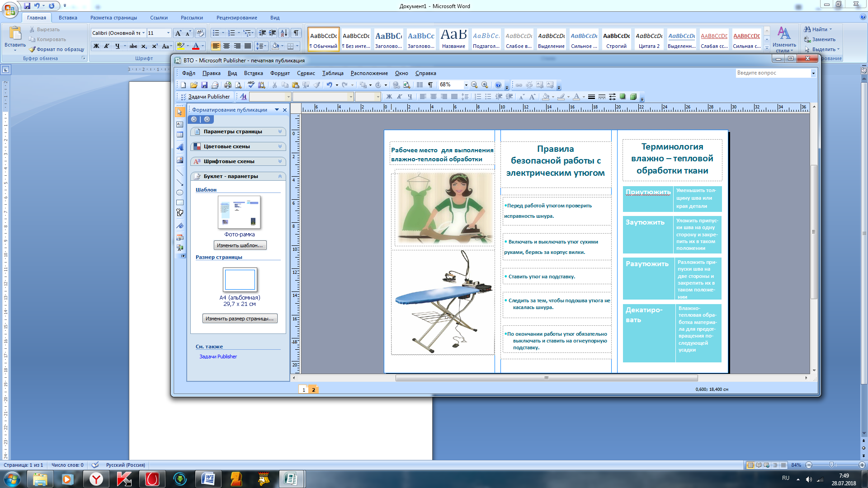Select the Picture Frame tool in Publisher
The image size is (868, 488).
[180, 160]
